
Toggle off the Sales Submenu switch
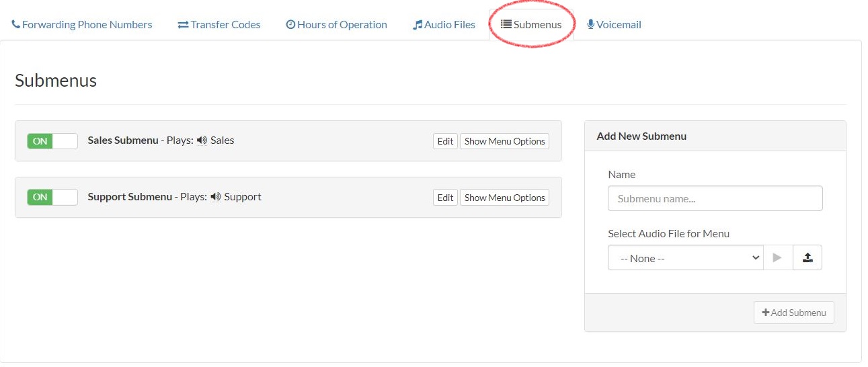[52, 141]
